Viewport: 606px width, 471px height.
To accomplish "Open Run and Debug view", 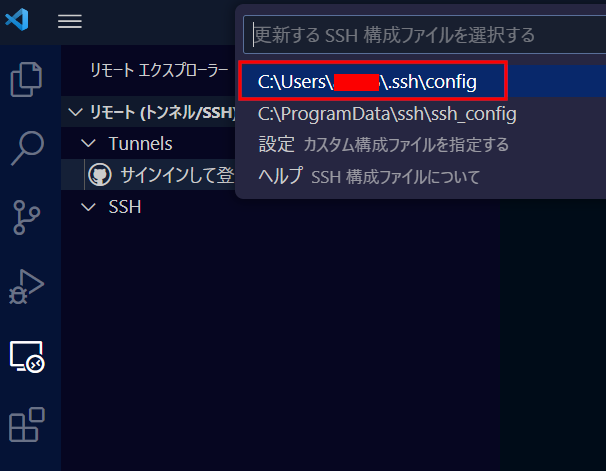I will [26, 287].
